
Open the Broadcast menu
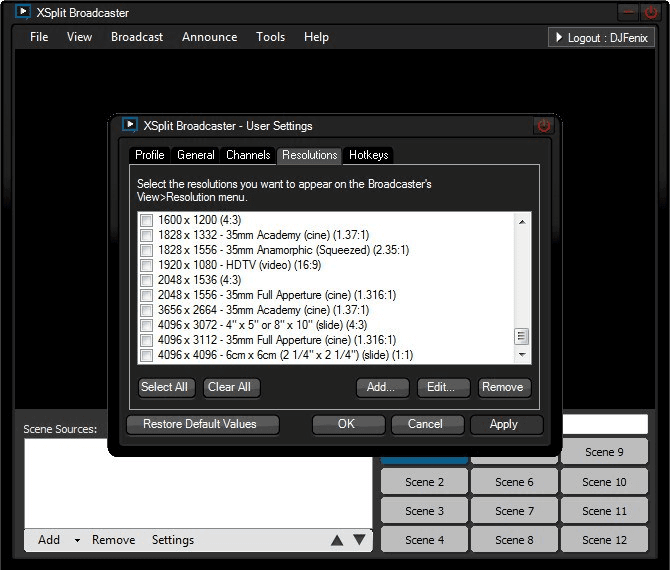point(137,37)
